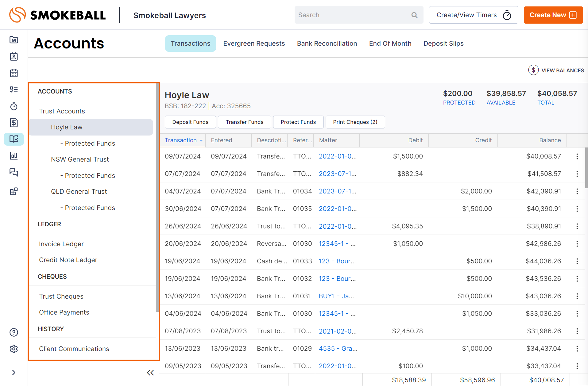Open the Communications chat bubbles sidebar icon
Viewport: 588px width, 386px height.
pyautogui.click(x=14, y=172)
